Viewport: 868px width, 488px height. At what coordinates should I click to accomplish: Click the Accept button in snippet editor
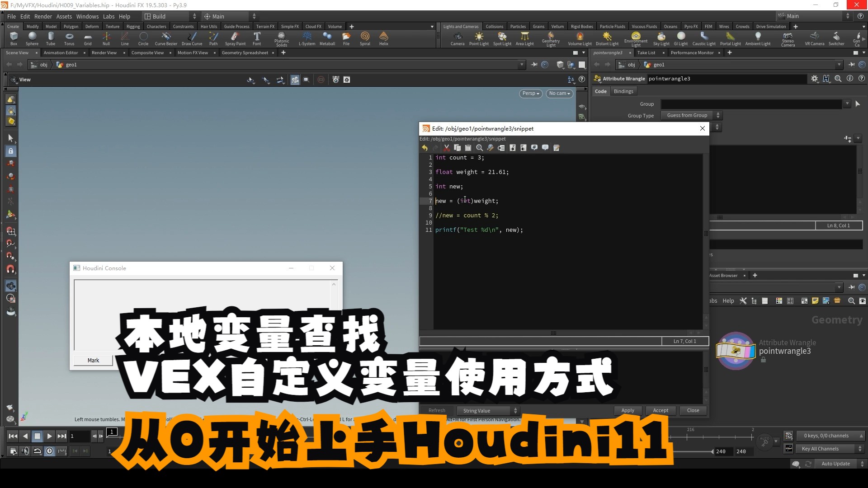pyautogui.click(x=660, y=410)
